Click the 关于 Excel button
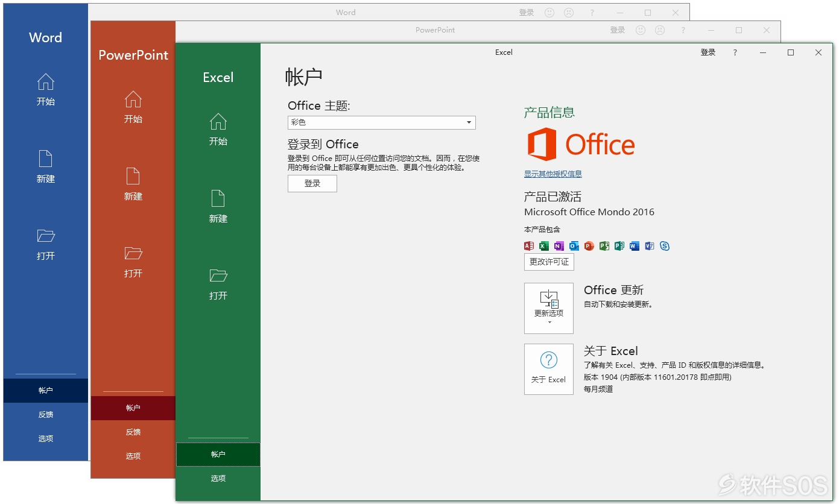 tap(549, 370)
